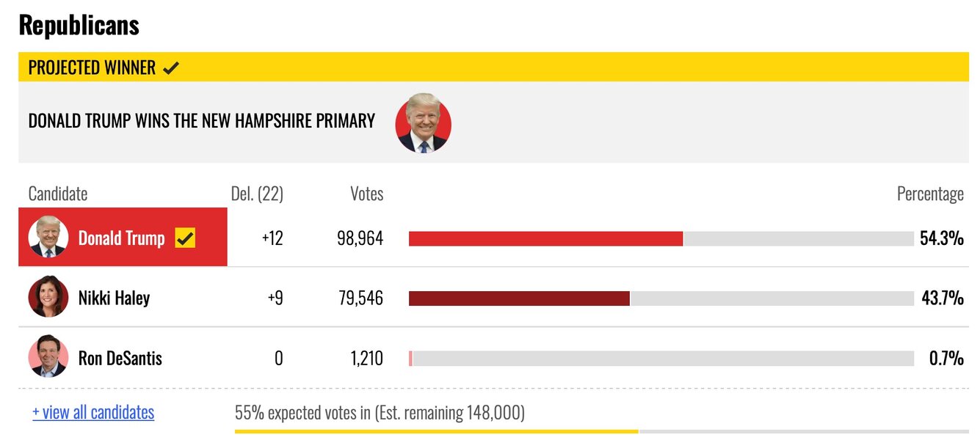Click the Candidate column header
This screenshot has height=440, width=980.
(57, 194)
